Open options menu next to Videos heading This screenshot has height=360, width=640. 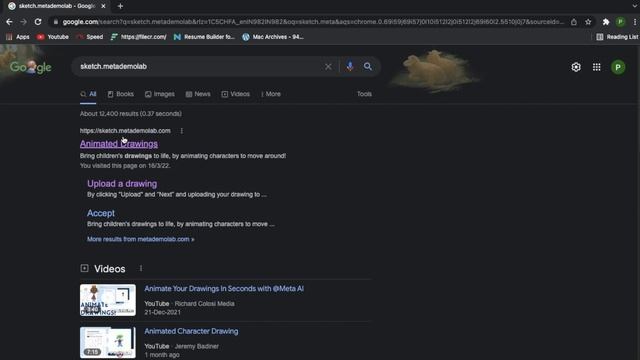(141, 269)
